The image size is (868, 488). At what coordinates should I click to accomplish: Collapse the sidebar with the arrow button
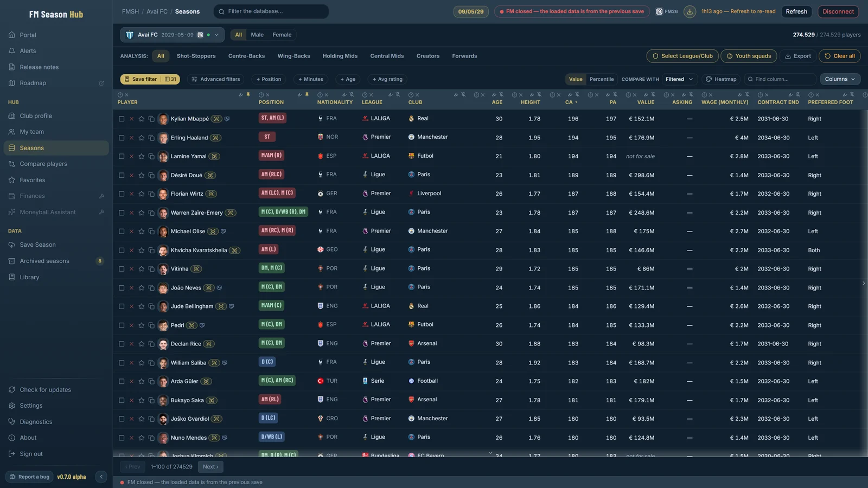[101, 477]
